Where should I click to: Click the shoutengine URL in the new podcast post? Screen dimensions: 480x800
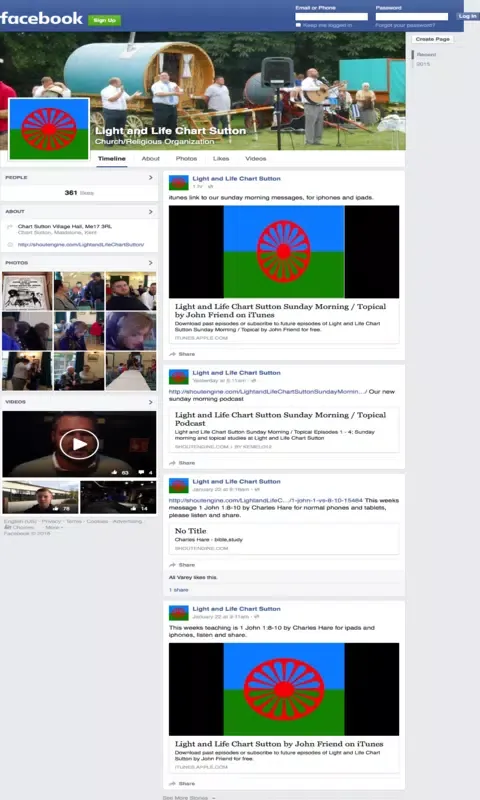[x=268, y=392]
